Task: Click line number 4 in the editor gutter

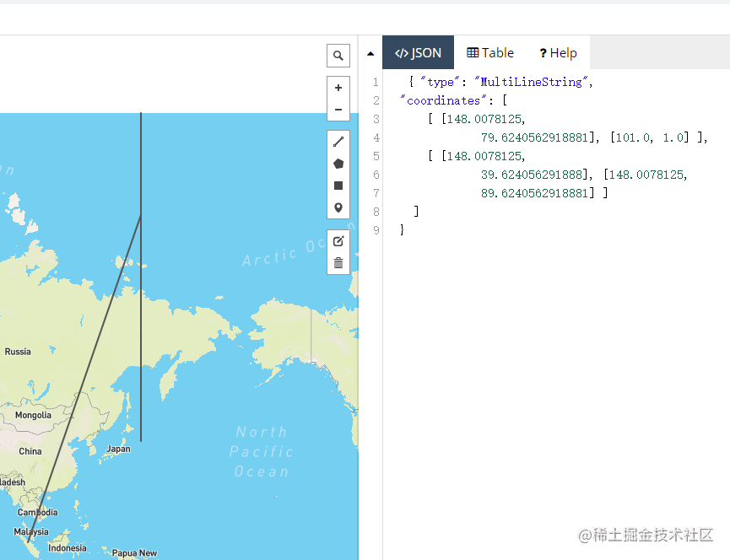Action: 376,137
